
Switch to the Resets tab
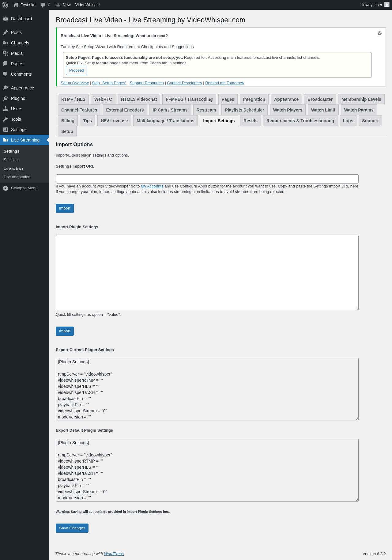point(251,121)
